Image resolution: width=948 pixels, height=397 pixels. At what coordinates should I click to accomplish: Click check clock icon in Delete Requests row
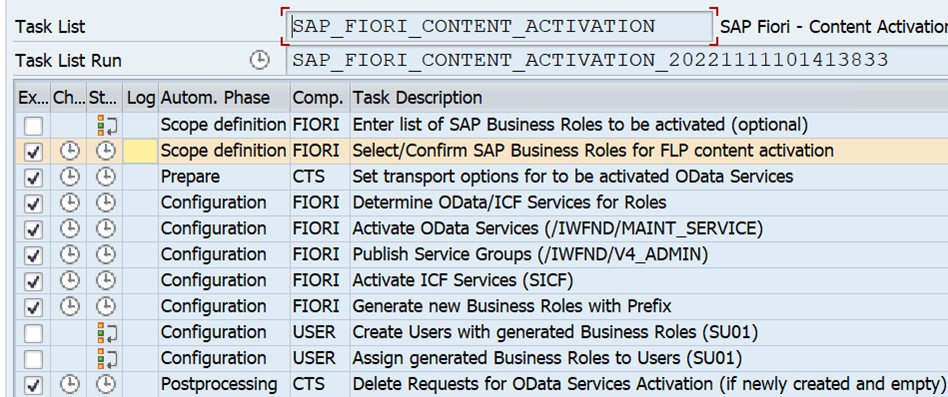70,384
